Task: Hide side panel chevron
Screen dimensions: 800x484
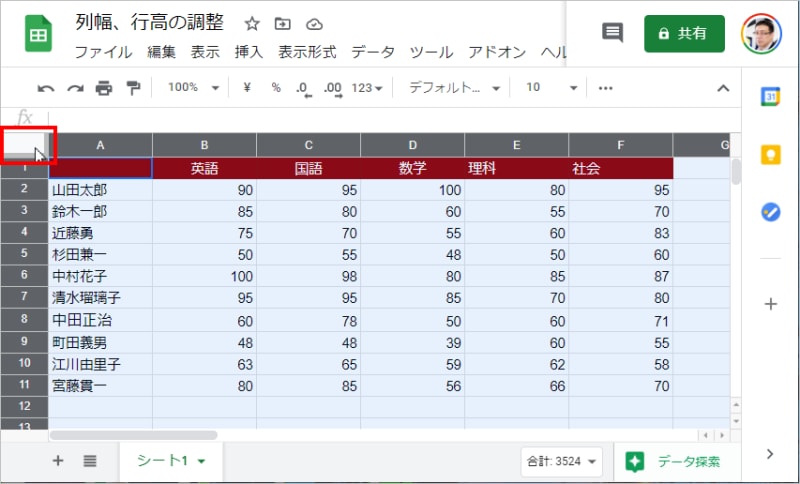Action: click(x=770, y=454)
